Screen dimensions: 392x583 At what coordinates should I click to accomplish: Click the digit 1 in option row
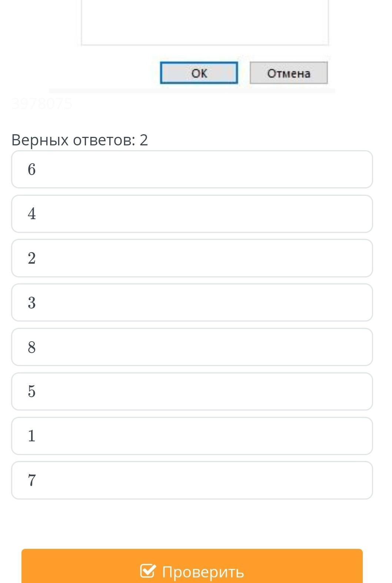32,436
